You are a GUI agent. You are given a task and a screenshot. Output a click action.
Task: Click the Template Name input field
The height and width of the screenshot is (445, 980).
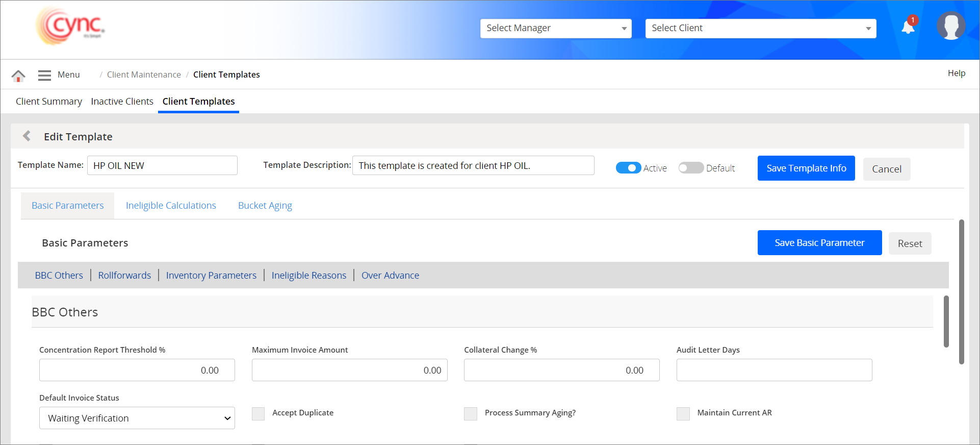click(162, 166)
